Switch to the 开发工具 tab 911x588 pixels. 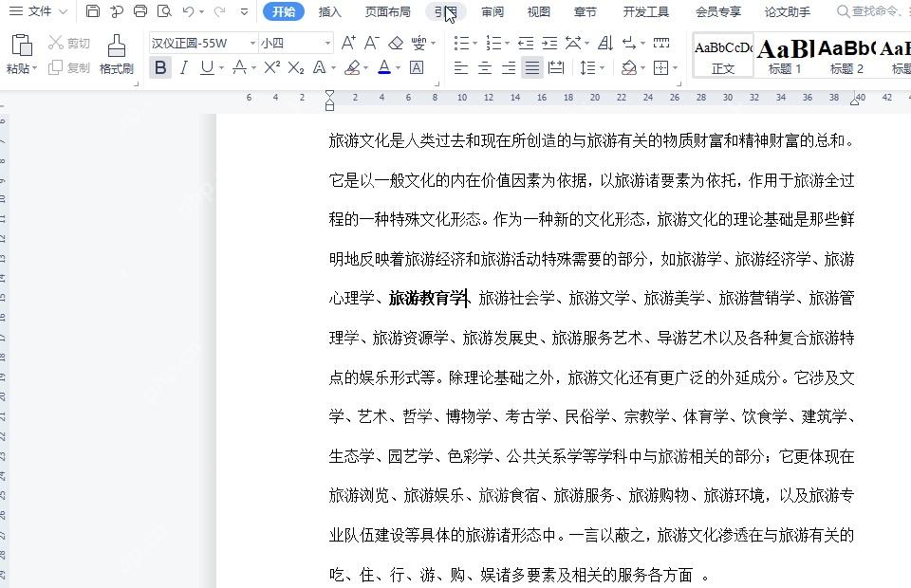pos(646,11)
